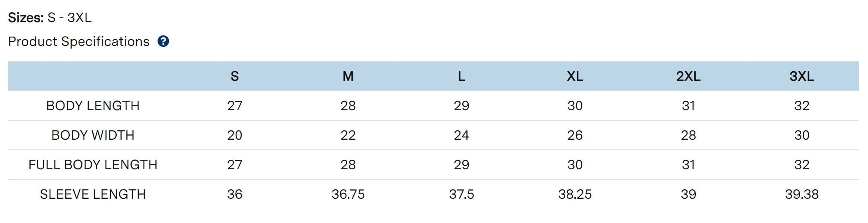Screen dimensions: 868x223
Task: Select the 3XL size column header
Action: pos(802,76)
